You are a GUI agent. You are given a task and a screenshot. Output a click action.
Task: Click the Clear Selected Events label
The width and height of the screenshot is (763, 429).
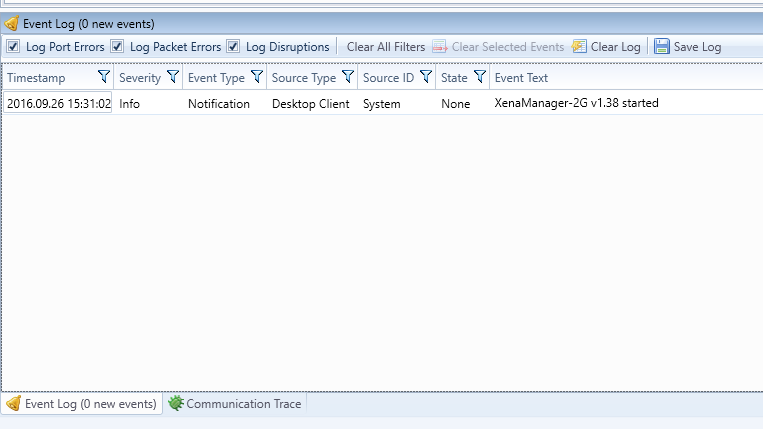[x=508, y=47]
